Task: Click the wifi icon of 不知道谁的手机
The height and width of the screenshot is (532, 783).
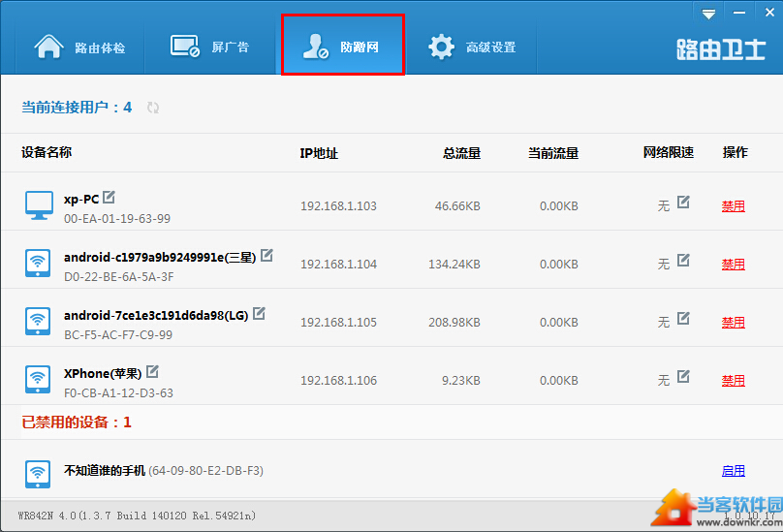Action: pos(38,474)
